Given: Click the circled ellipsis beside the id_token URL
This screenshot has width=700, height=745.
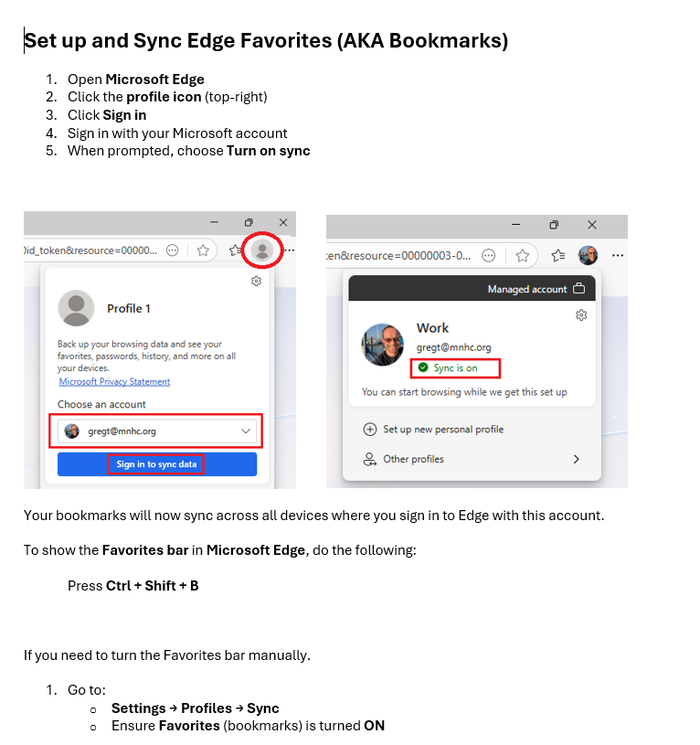Looking at the screenshot, I should coord(172,250).
